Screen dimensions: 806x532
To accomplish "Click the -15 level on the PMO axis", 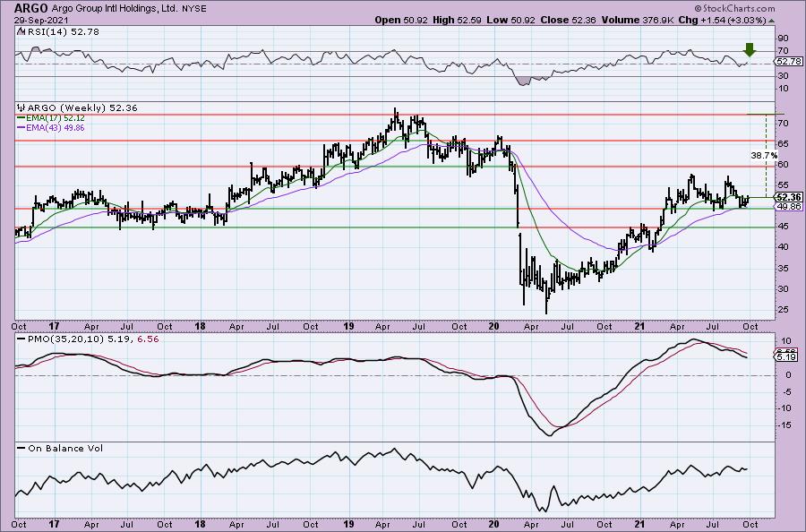I will pyautogui.click(x=785, y=425).
